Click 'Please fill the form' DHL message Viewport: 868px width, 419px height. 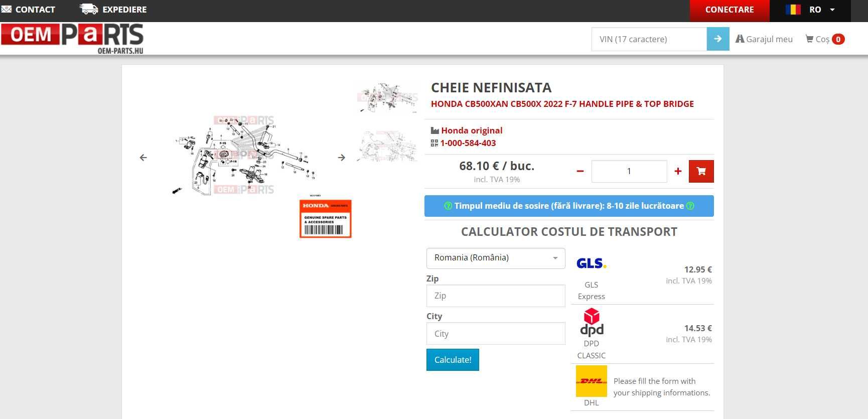click(x=662, y=387)
